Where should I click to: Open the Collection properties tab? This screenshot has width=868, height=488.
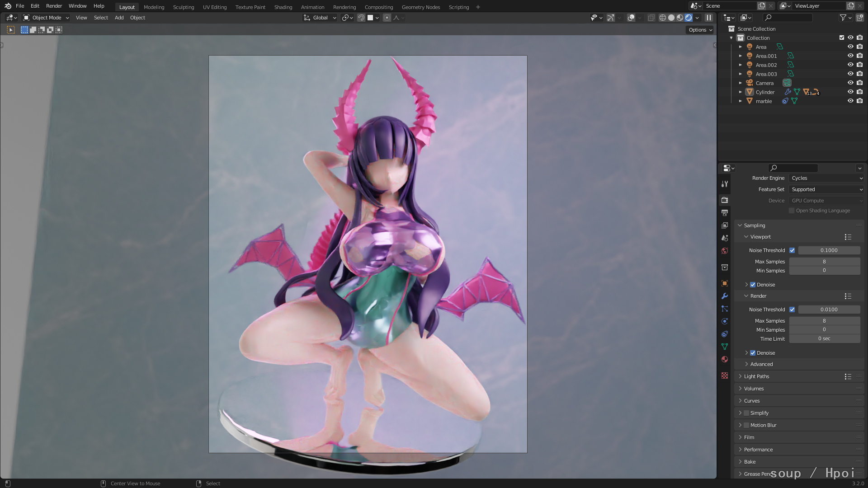tap(725, 267)
